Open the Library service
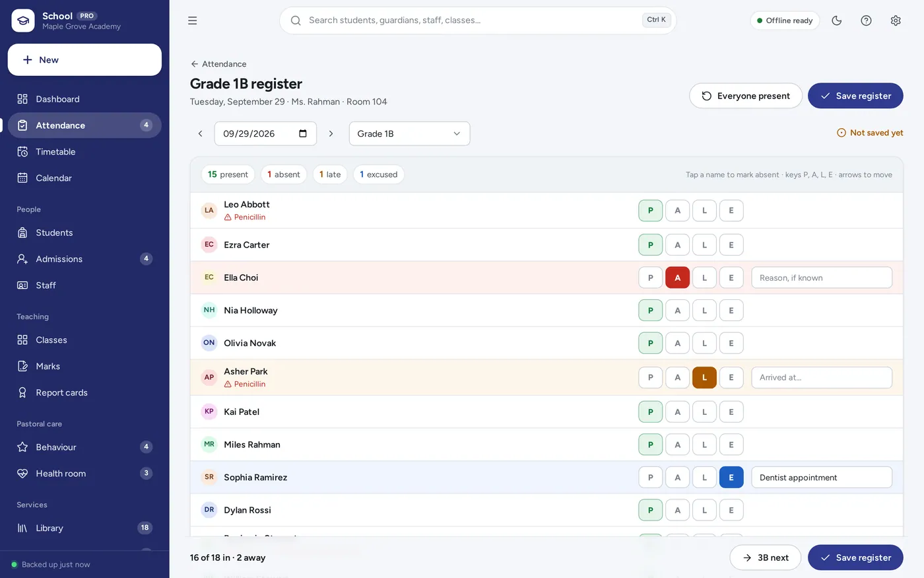This screenshot has height=578, width=924. pos(84,528)
